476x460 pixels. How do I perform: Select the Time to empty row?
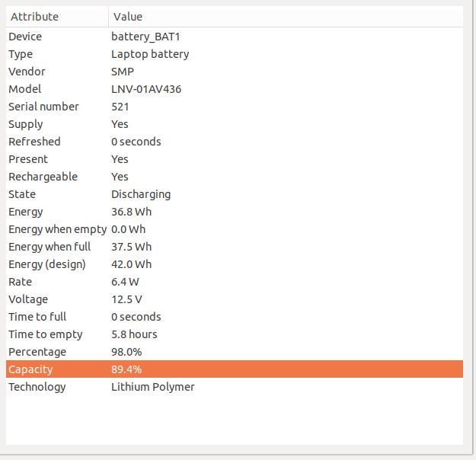point(235,334)
